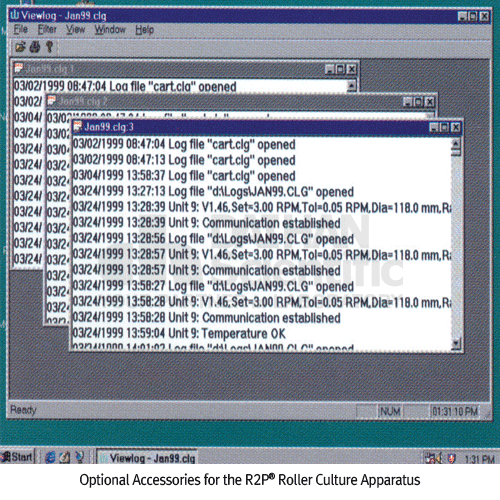Click the shield icon in the system tray
Viewport: 500px width, 500px height.
451,458
